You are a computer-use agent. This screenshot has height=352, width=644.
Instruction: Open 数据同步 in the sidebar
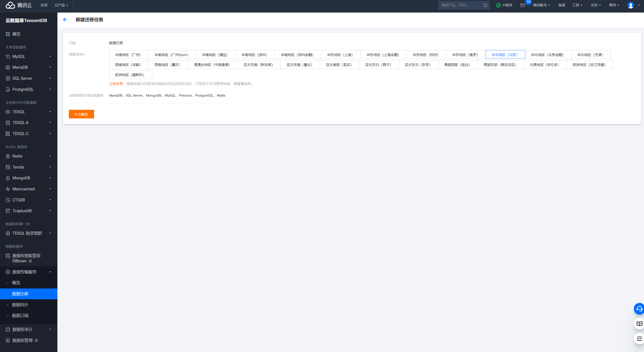tap(20, 304)
